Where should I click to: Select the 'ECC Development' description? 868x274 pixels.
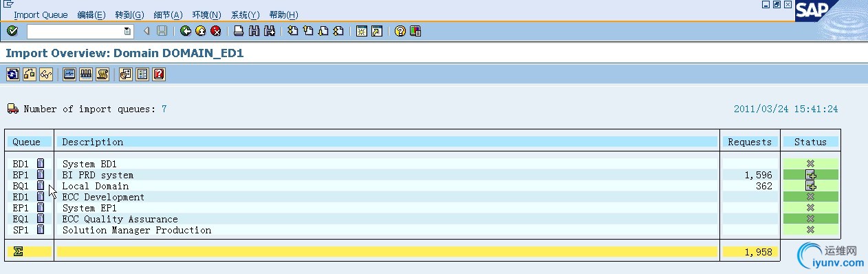103,197
